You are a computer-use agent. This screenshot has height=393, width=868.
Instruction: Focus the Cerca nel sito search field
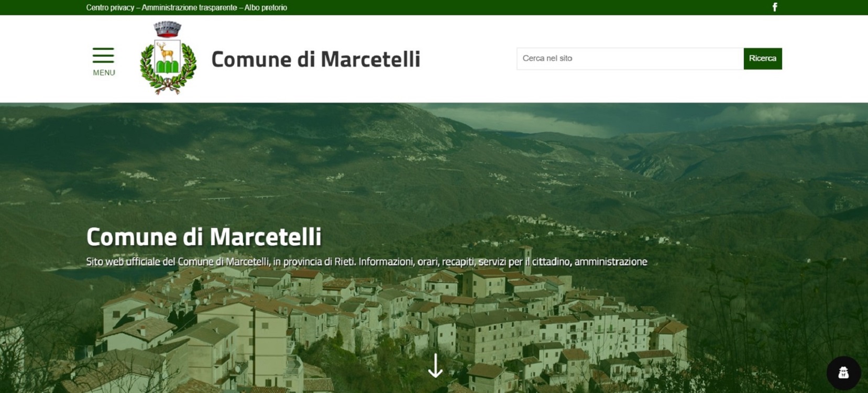(630, 59)
